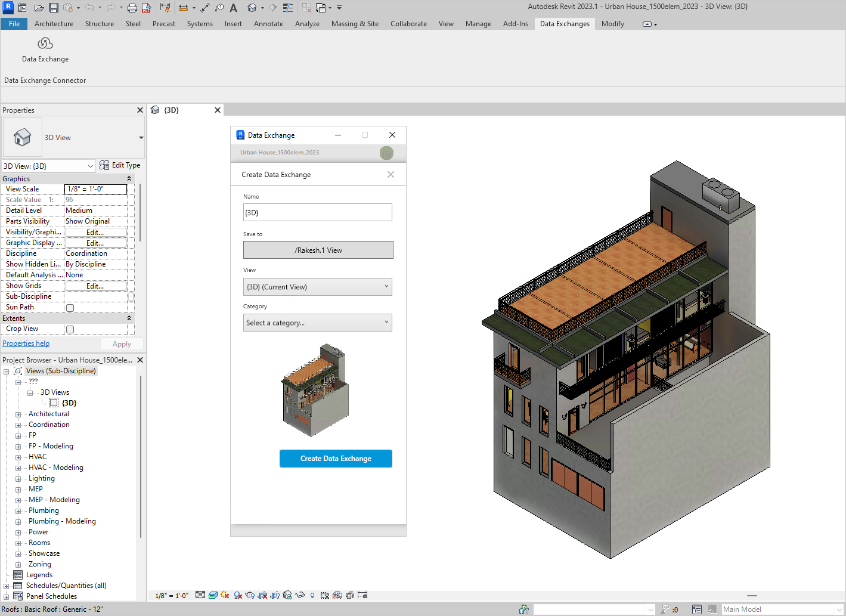This screenshot has height=616, width=846.
Task: Enable the Sun Path checkbox
Action: click(x=70, y=308)
